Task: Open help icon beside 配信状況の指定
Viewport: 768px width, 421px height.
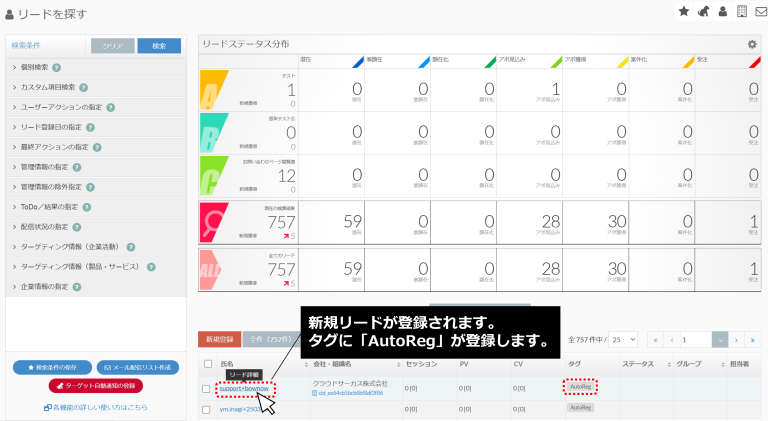Action: (77, 227)
